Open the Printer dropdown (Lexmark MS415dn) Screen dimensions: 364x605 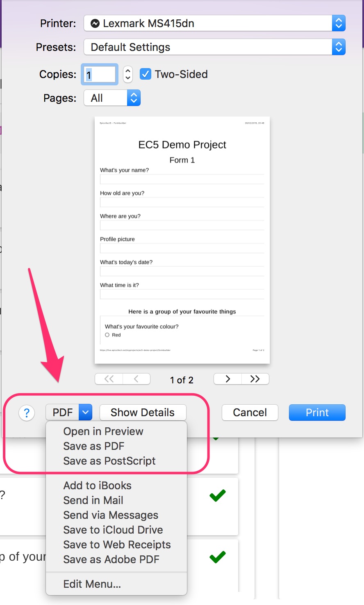point(214,23)
